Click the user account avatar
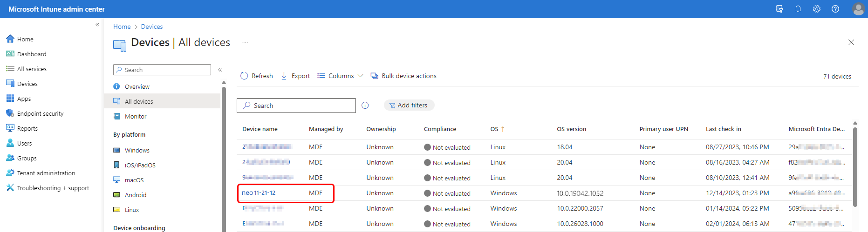This screenshot has width=868, height=232. coord(858,9)
